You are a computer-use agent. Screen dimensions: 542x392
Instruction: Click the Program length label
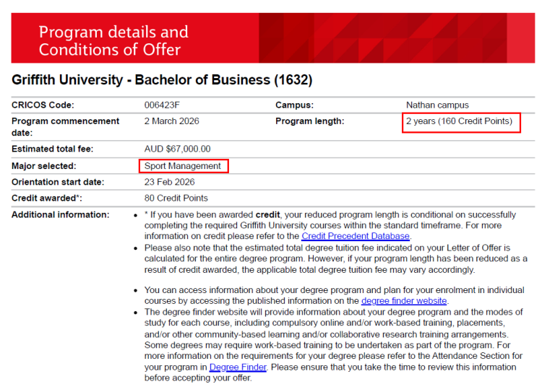(310, 121)
